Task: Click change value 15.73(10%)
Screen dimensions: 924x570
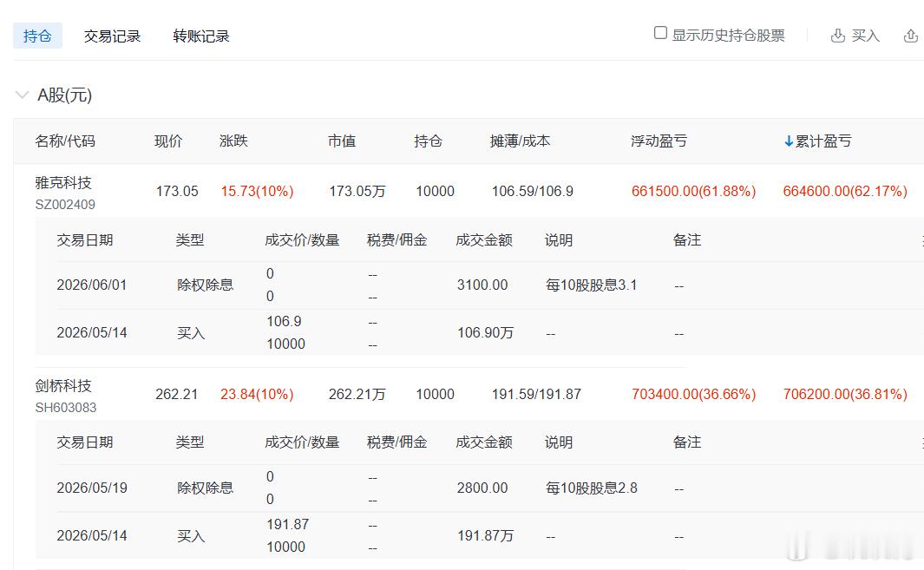Action: tap(257, 192)
